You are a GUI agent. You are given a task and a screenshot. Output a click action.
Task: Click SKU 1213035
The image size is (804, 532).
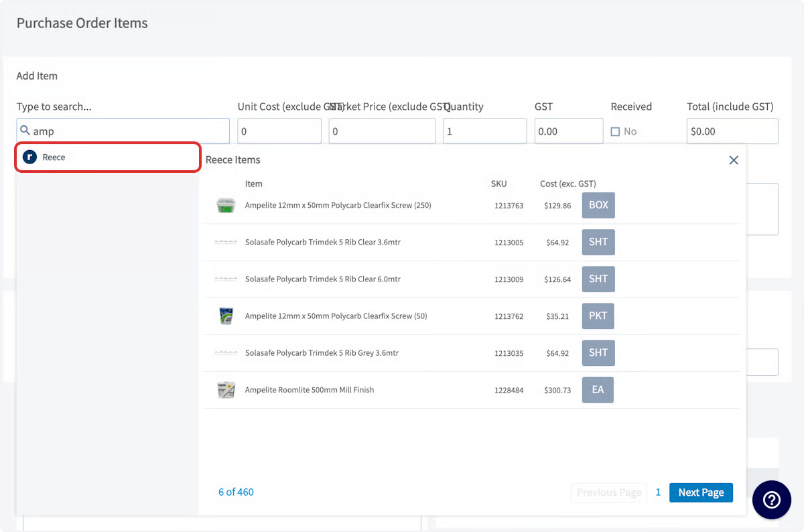coord(509,353)
